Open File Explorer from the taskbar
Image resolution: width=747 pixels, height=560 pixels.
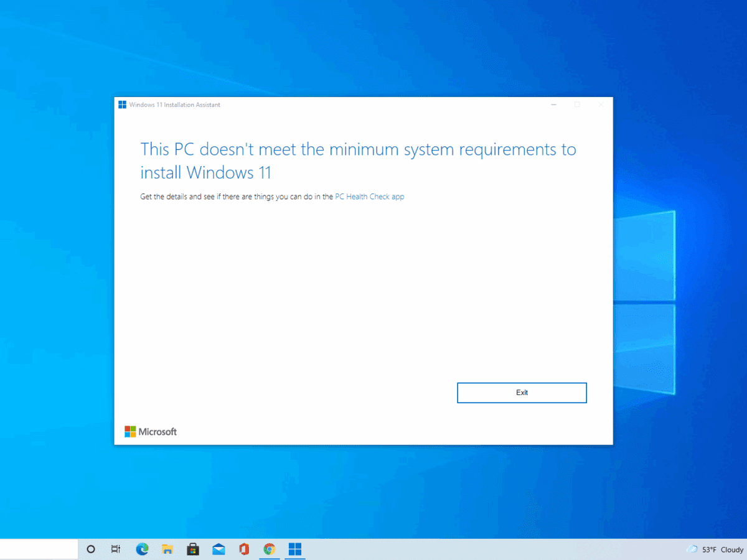coord(167,549)
